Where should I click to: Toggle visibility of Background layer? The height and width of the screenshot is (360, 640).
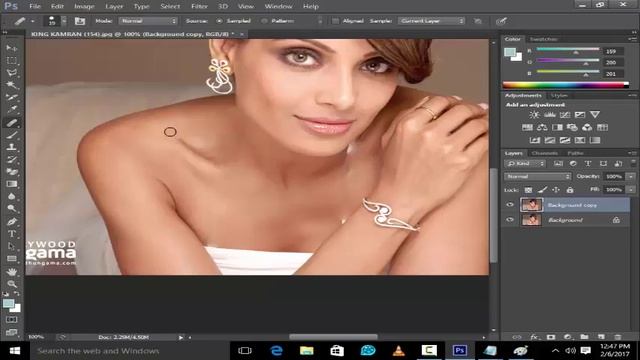(x=510, y=220)
